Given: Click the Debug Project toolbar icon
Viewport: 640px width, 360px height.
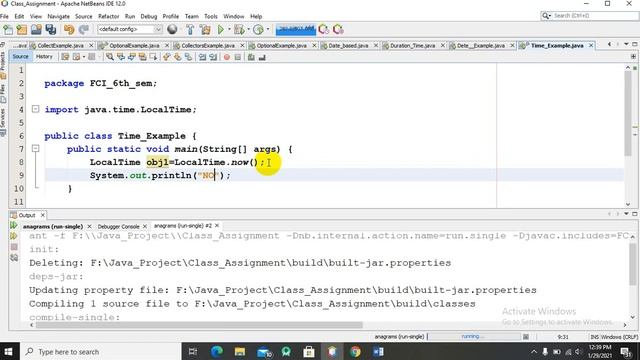Looking at the screenshot, I should 239,29.
